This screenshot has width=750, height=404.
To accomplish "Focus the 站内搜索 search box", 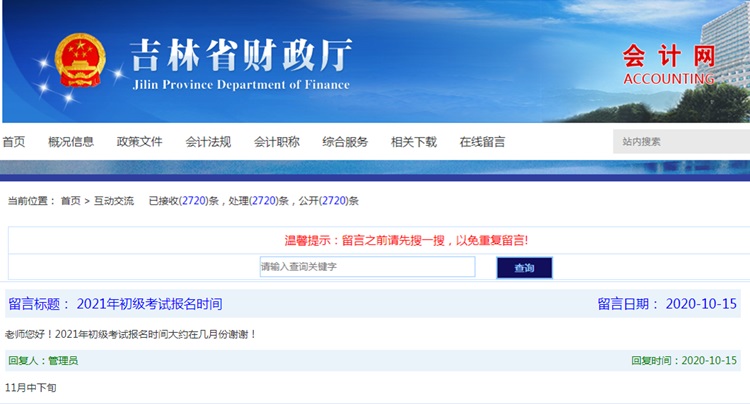I will click(680, 142).
